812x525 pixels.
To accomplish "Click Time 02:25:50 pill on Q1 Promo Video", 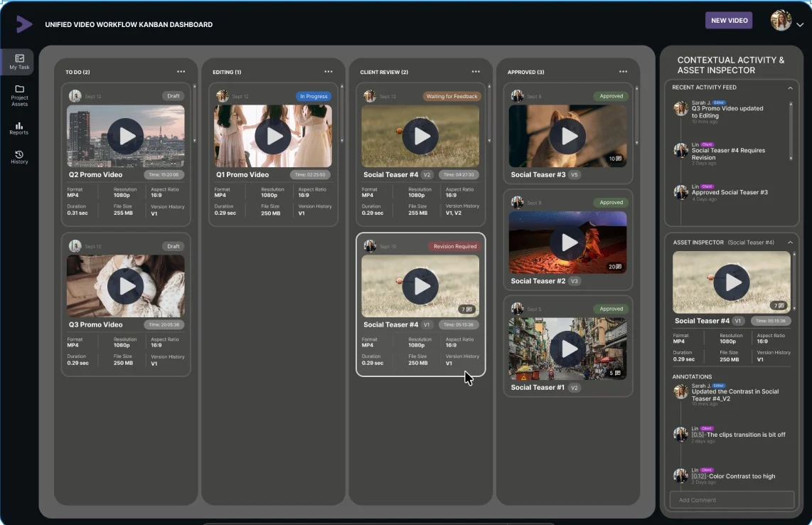I will [310, 175].
